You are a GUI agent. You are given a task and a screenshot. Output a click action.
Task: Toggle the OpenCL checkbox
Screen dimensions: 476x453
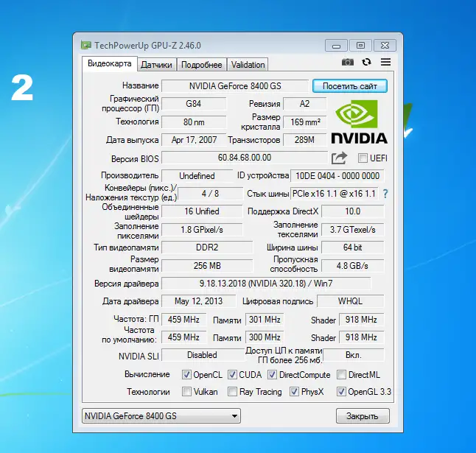(186, 375)
